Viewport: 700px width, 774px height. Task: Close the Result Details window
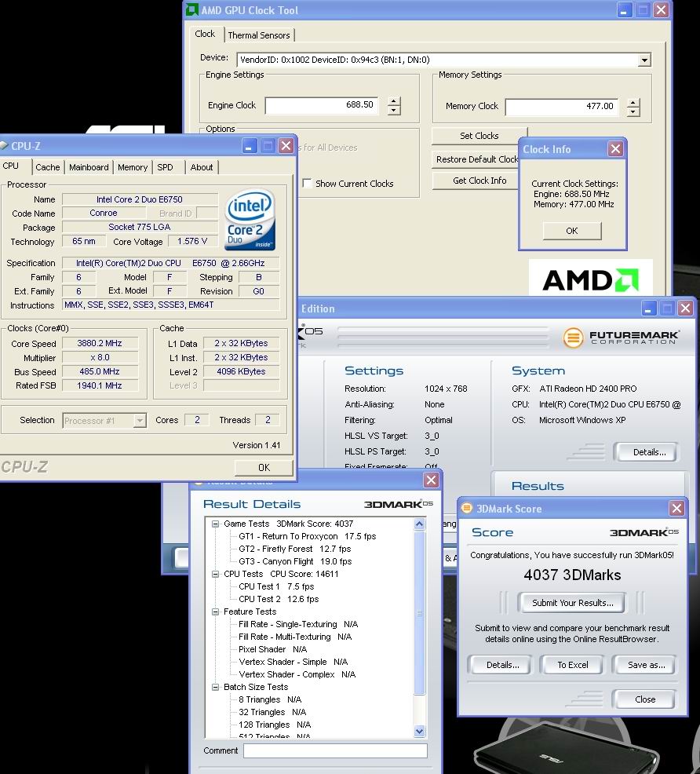(x=431, y=480)
